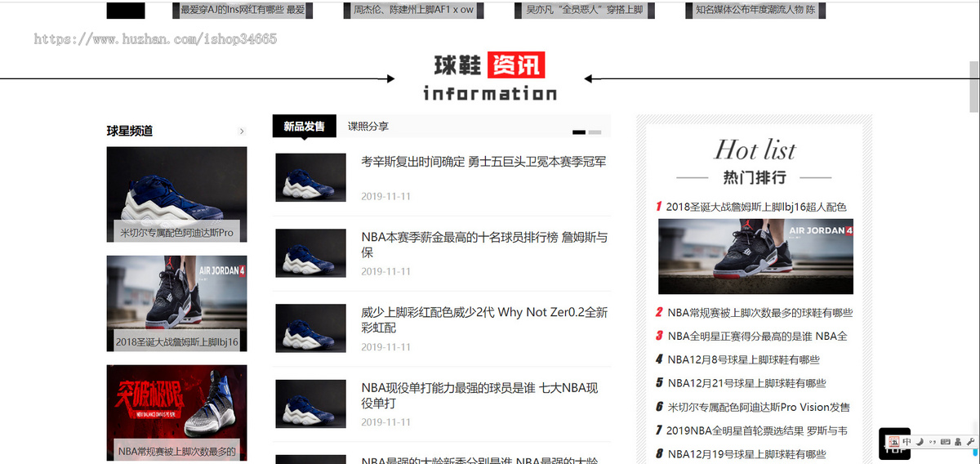
Task: Open hot list item 3 NBA全明星正赛得分最高的是谁
Action: (757, 336)
